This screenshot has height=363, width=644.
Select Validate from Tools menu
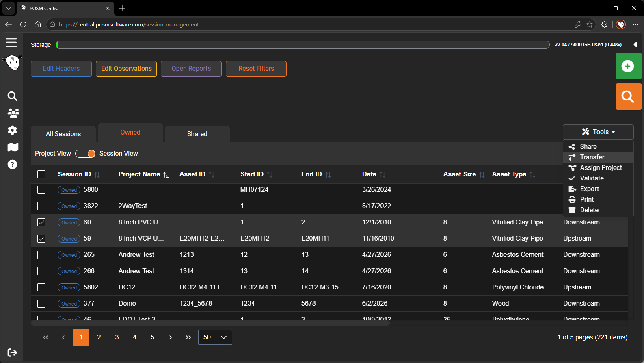pos(598,178)
